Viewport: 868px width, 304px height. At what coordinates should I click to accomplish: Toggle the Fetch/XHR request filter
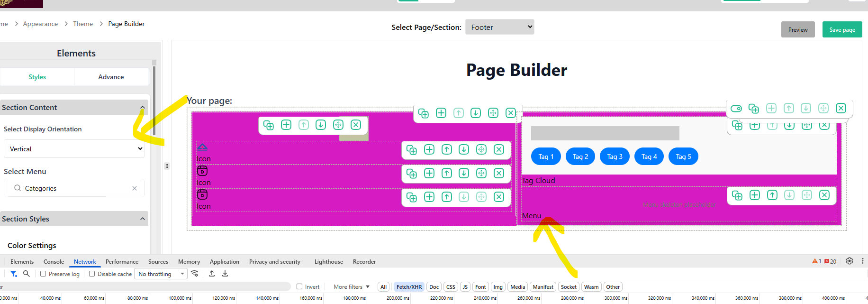coord(409,287)
